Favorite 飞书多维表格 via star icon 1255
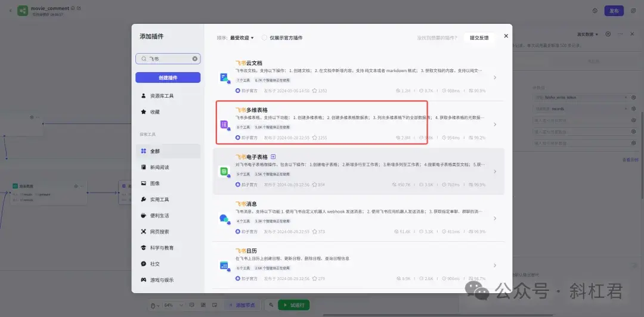644x317 pixels. coord(315,138)
